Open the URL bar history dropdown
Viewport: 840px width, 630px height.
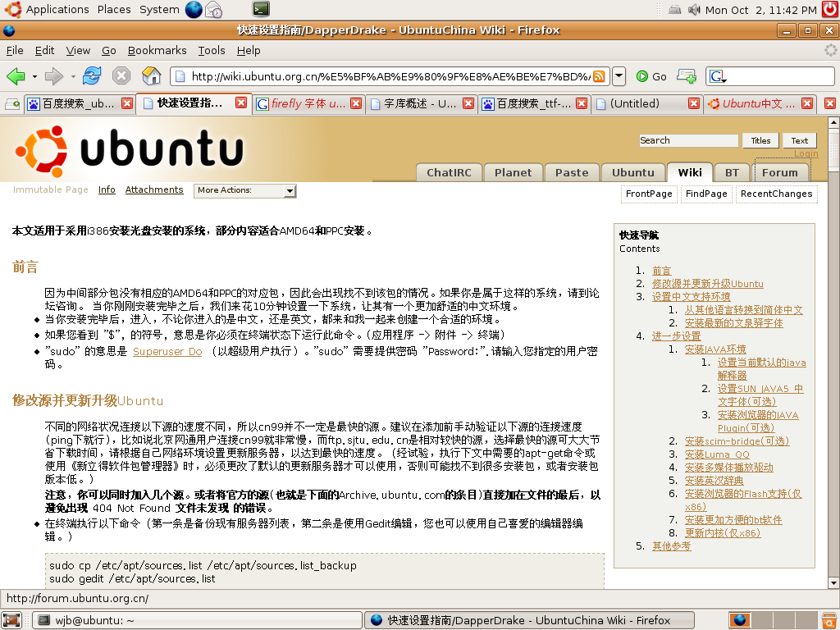(619, 76)
